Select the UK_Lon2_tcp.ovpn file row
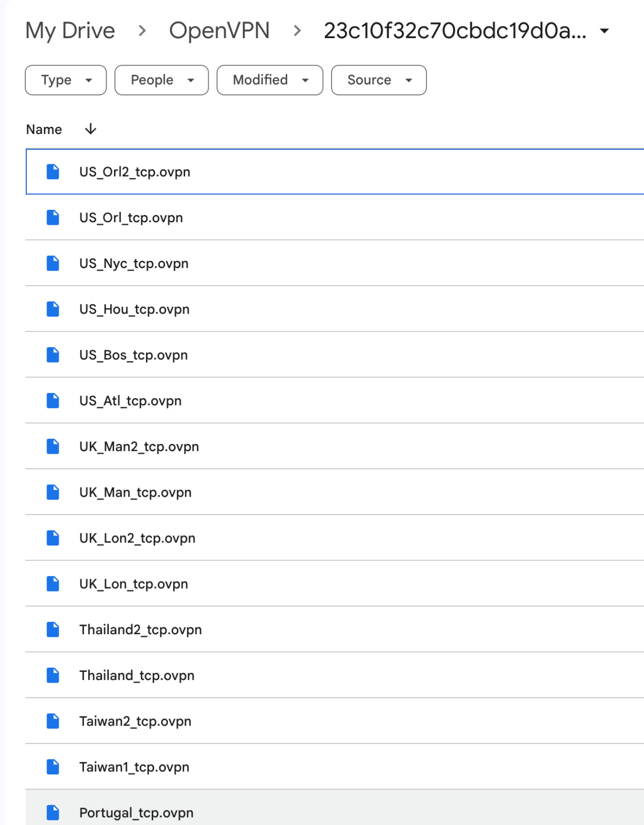This screenshot has width=644, height=825. click(x=335, y=538)
